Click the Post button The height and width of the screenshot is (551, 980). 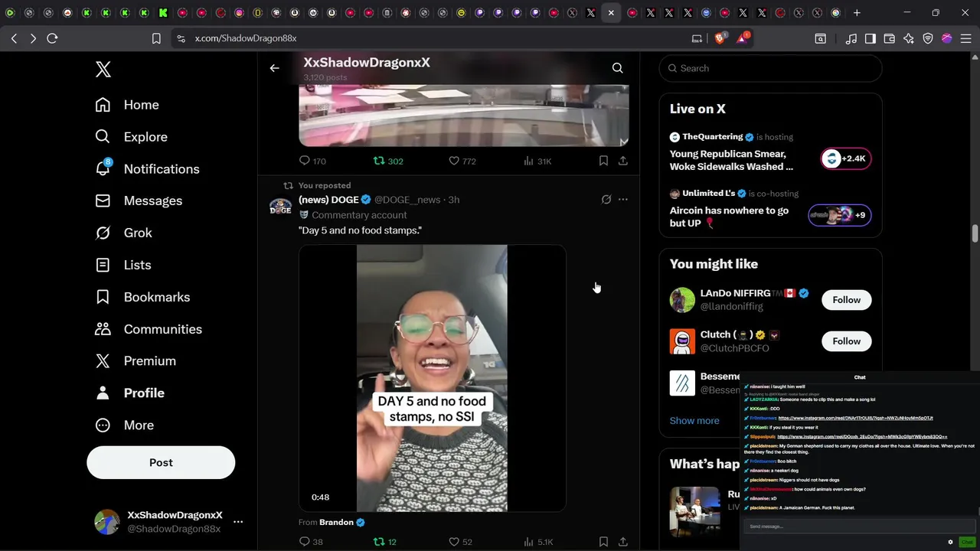point(161,462)
